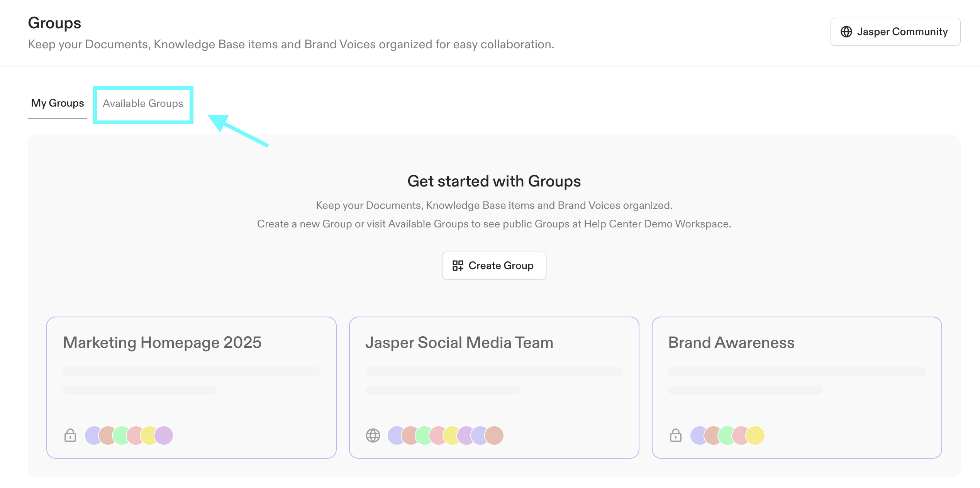Click the last avatar on Jasper Social Media Team

click(x=494, y=435)
